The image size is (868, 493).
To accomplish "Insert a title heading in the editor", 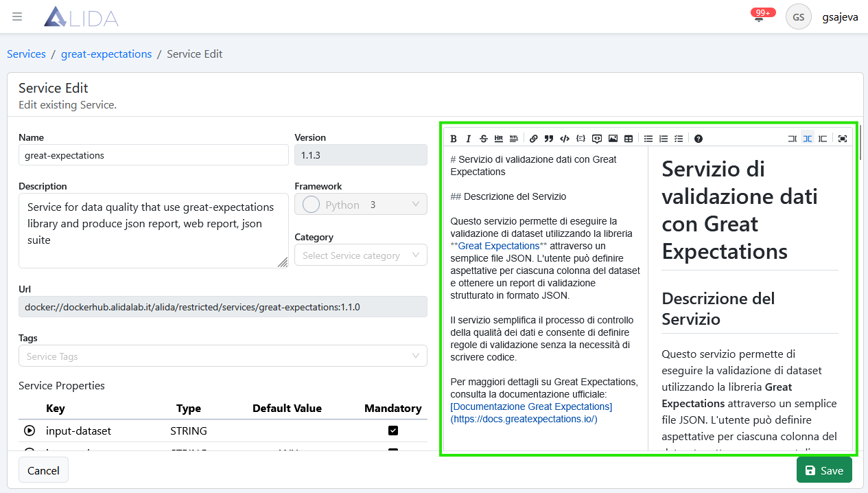I will click(x=514, y=139).
